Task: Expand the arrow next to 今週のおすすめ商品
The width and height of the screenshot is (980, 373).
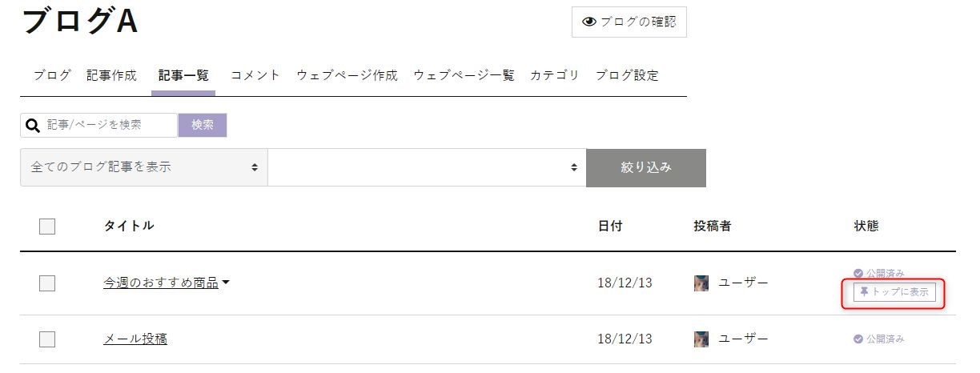Action: click(x=226, y=283)
